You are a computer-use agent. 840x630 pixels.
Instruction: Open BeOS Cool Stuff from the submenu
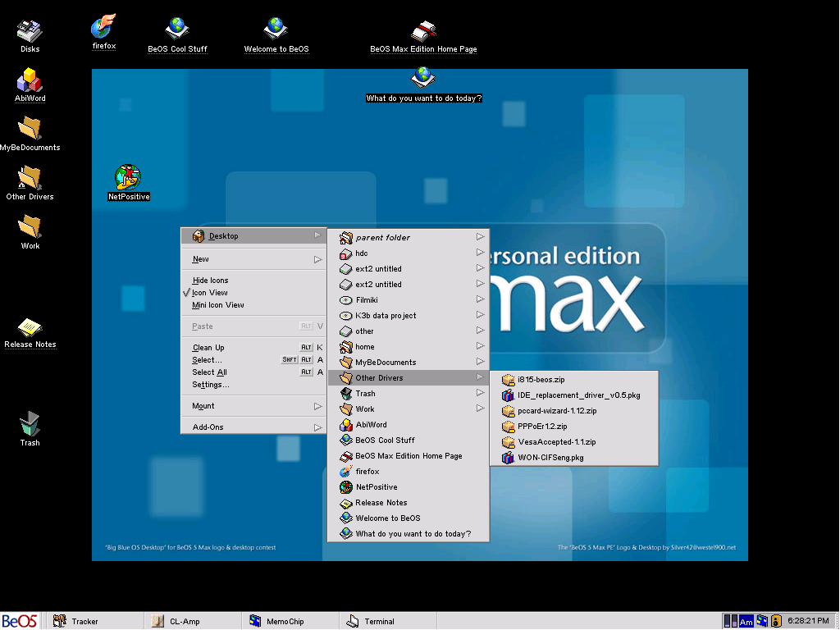409,440
